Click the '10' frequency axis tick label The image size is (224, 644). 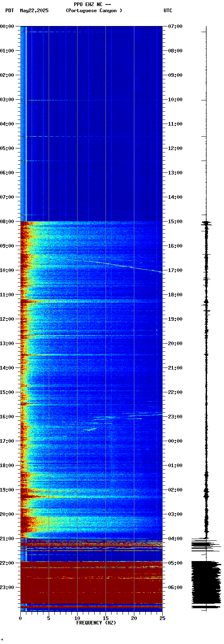(x=77, y=618)
